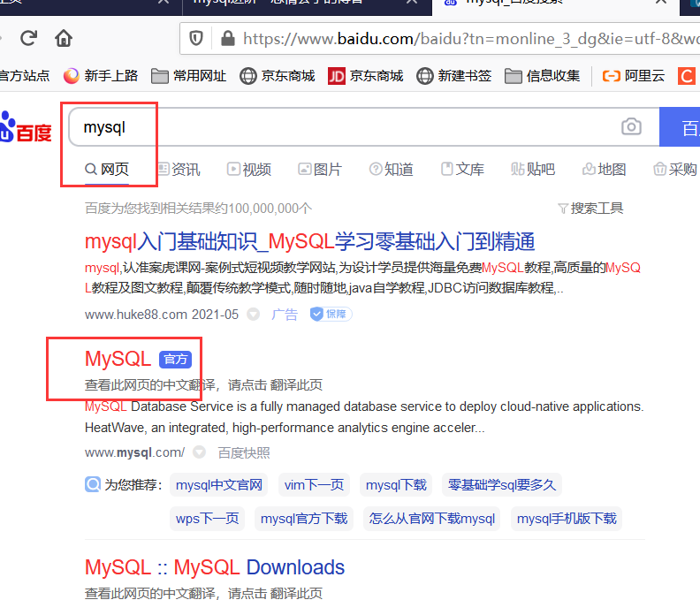Screen dimensions: 700x600
Task: Open 京东商城 bookmark with JD logo
Action: click(366, 76)
